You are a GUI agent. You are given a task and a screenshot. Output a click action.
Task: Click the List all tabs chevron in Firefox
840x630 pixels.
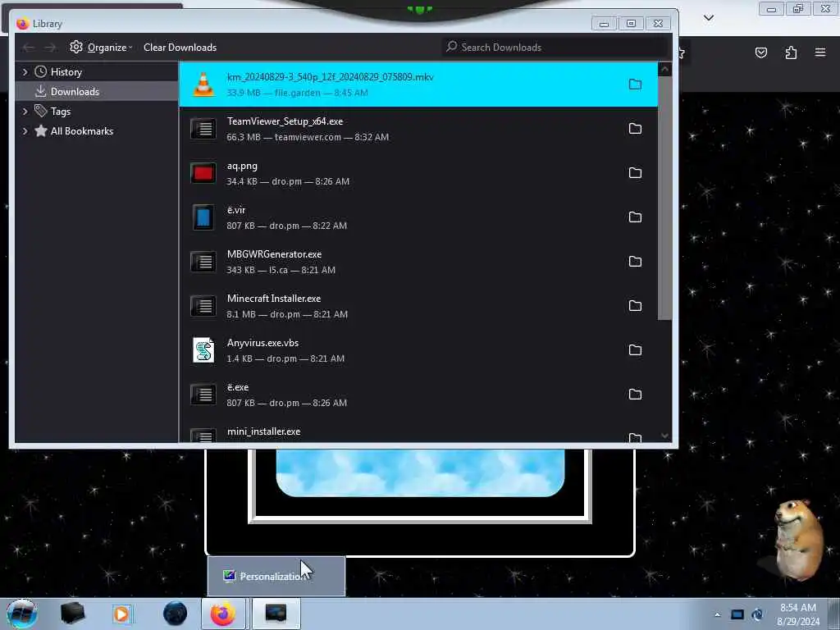click(x=708, y=18)
